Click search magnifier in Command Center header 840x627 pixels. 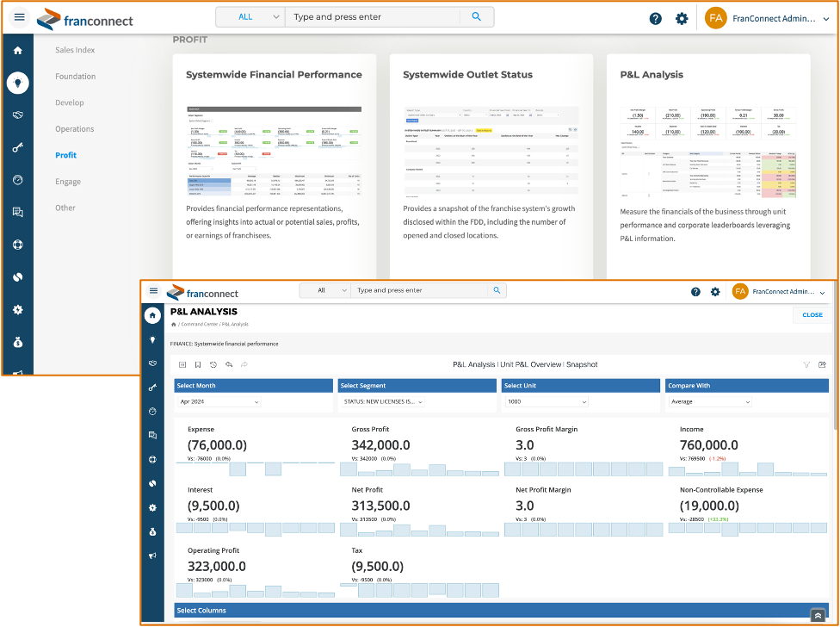coord(476,16)
